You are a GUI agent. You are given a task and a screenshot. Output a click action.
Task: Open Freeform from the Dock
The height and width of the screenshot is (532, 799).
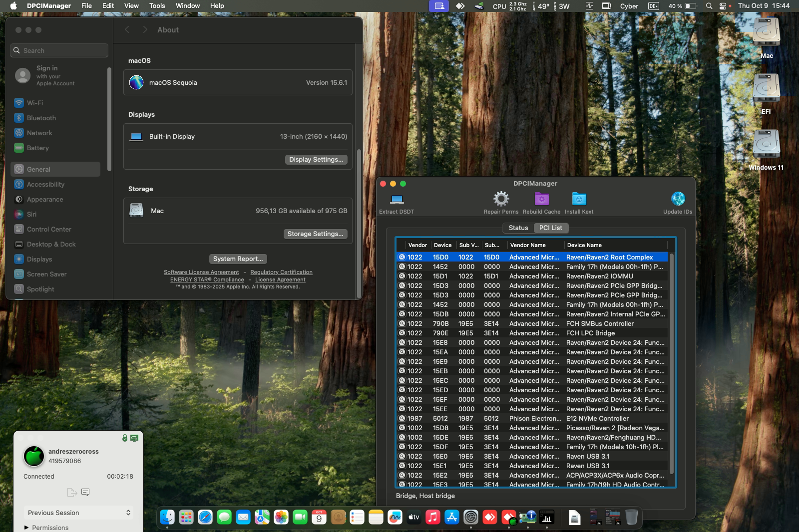coord(395,518)
